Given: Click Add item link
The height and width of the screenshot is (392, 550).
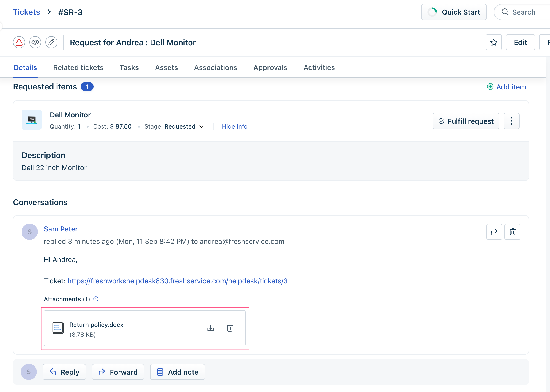Looking at the screenshot, I should pos(506,87).
